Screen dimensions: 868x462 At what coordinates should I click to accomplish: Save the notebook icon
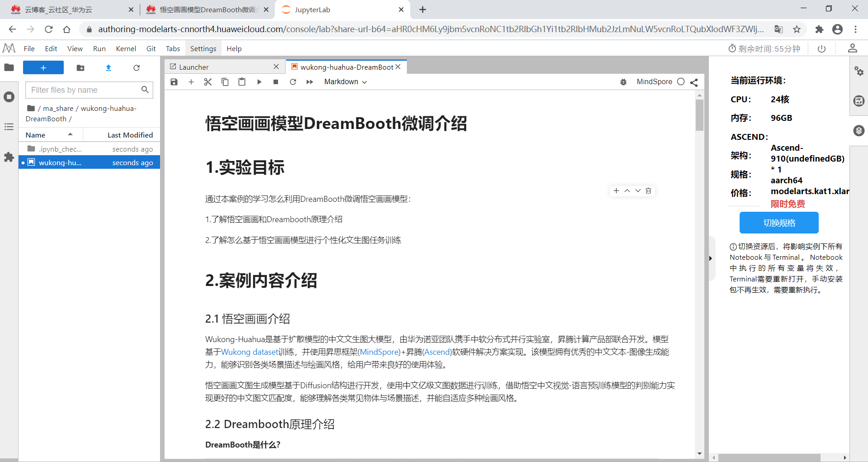(174, 82)
